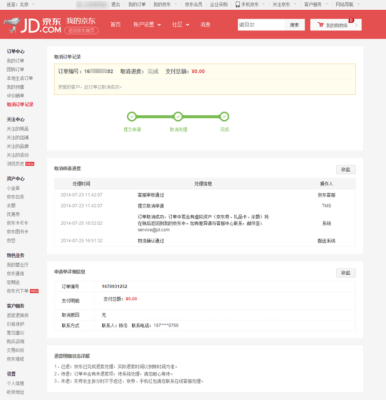Click the 操作人 column header
Image resolution: width=386 pixels, height=400 pixels.
coord(326,184)
